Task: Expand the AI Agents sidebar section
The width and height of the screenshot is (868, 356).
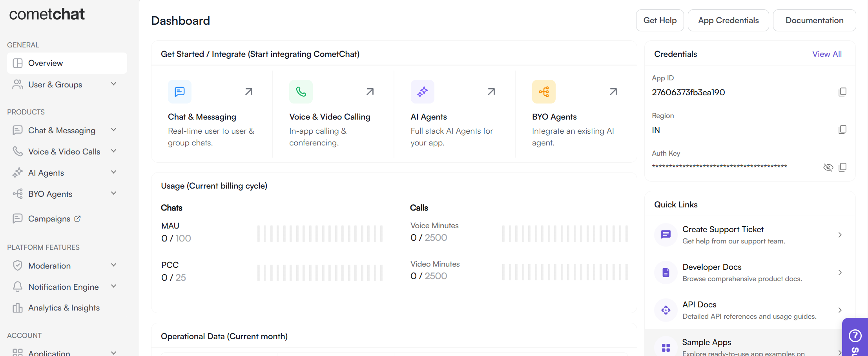Action: click(x=114, y=172)
